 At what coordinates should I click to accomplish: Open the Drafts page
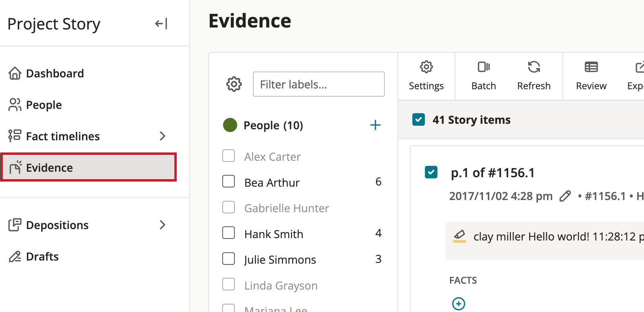click(42, 257)
